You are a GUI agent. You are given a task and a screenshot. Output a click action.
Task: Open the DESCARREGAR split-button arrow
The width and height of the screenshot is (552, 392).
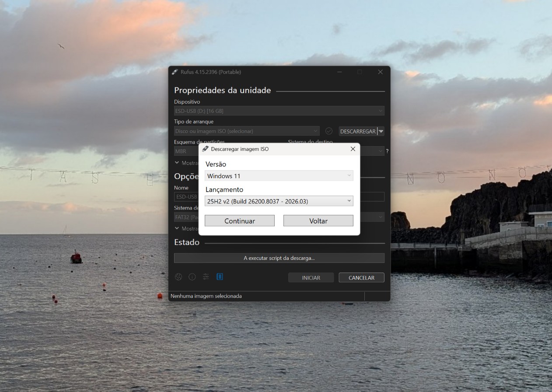click(381, 131)
